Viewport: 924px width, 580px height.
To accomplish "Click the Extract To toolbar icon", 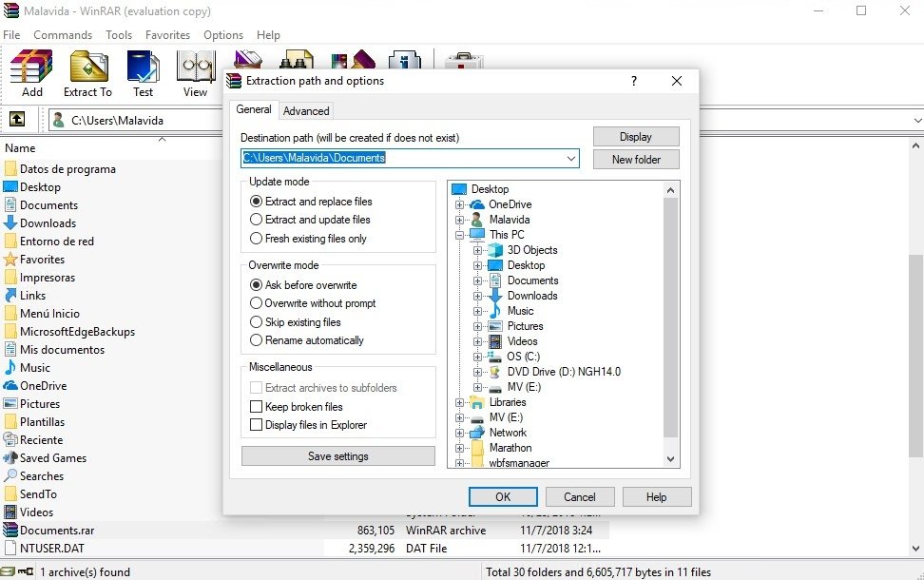I will [87, 73].
